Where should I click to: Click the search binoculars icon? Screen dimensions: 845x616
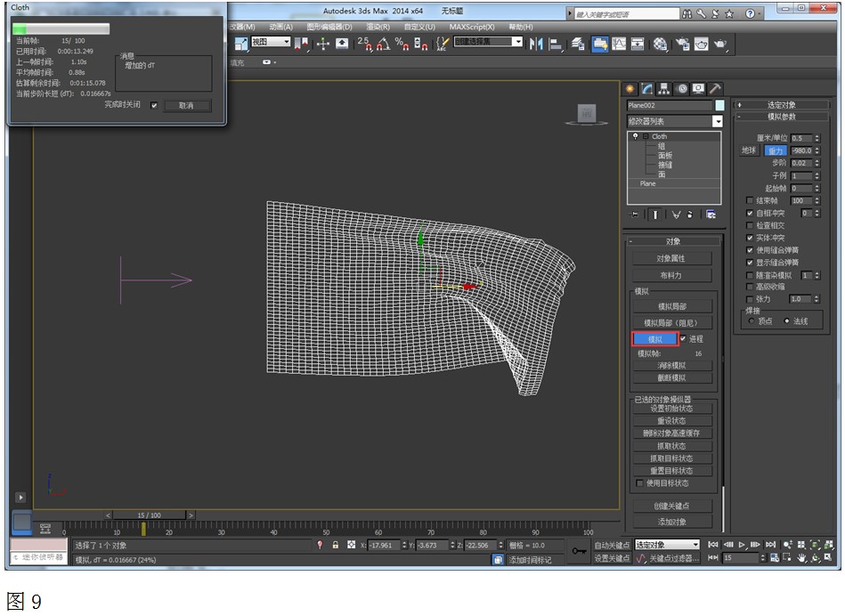pos(687,14)
